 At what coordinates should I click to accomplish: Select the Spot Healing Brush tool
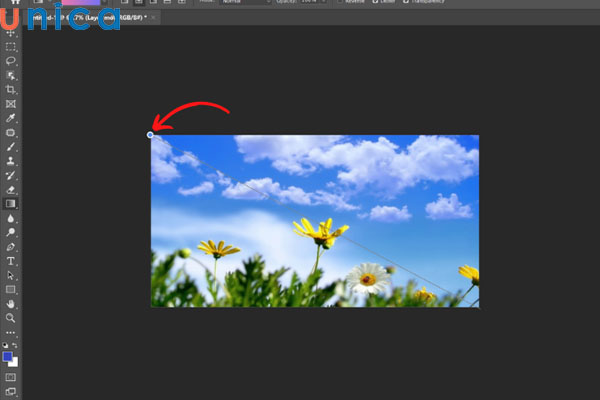point(10,133)
